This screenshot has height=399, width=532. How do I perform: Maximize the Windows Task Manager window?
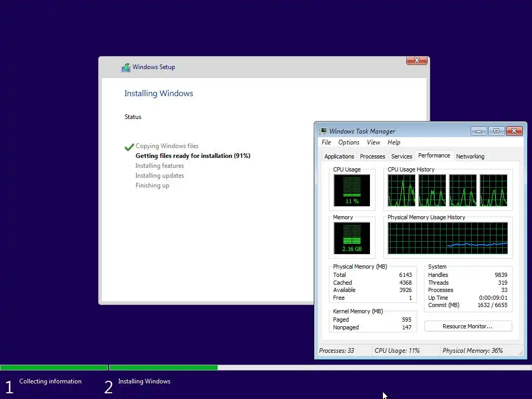(496, 131)
